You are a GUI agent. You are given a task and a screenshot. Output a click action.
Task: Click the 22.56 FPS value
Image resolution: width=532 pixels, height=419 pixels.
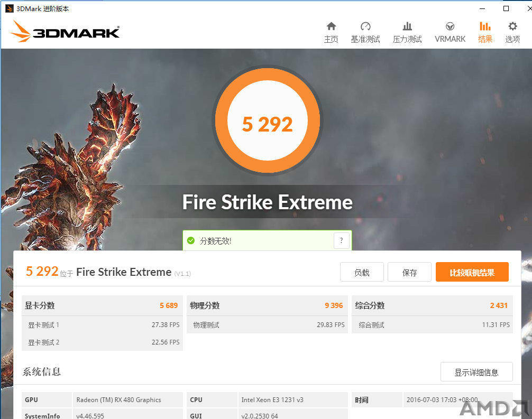166,342
